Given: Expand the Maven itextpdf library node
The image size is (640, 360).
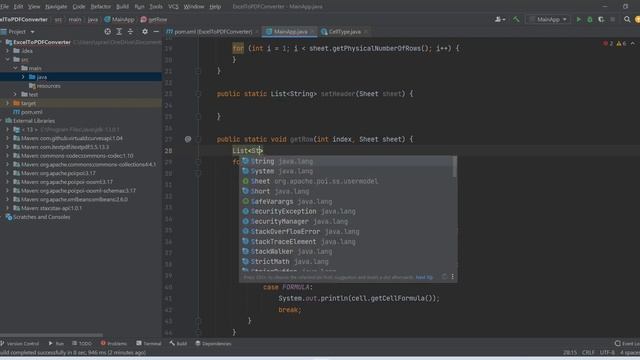Looking at the screenshot, I should (7, 147).
